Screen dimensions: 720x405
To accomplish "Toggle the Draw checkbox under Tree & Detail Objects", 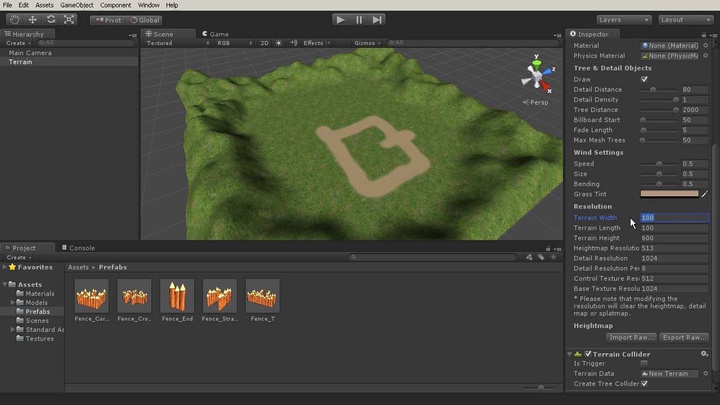I will pyautogui.click(x=644, y=79).
